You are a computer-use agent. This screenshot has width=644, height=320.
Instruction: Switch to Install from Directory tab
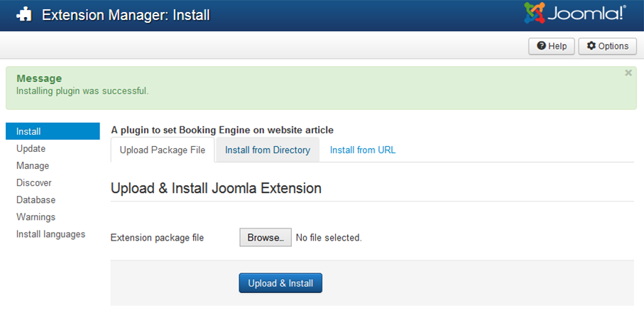(268, 150)
